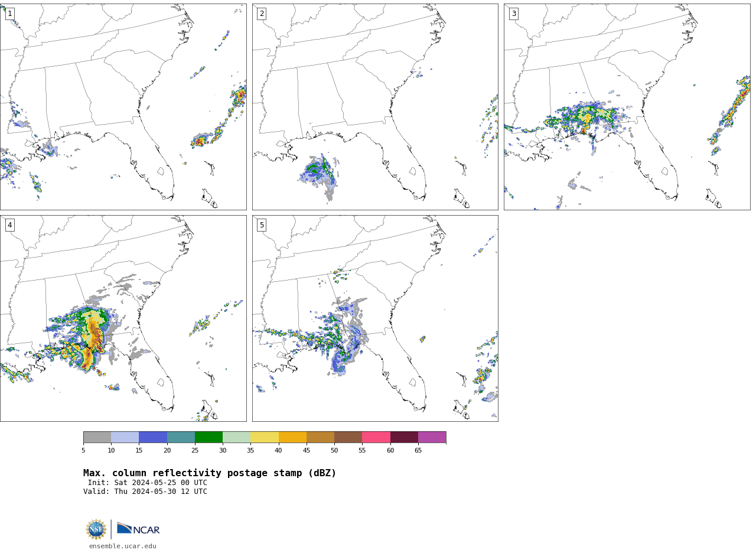Open ensemble member 5 reflectivity map
This screenshot has width=756, height=553.
click(375, 318)
